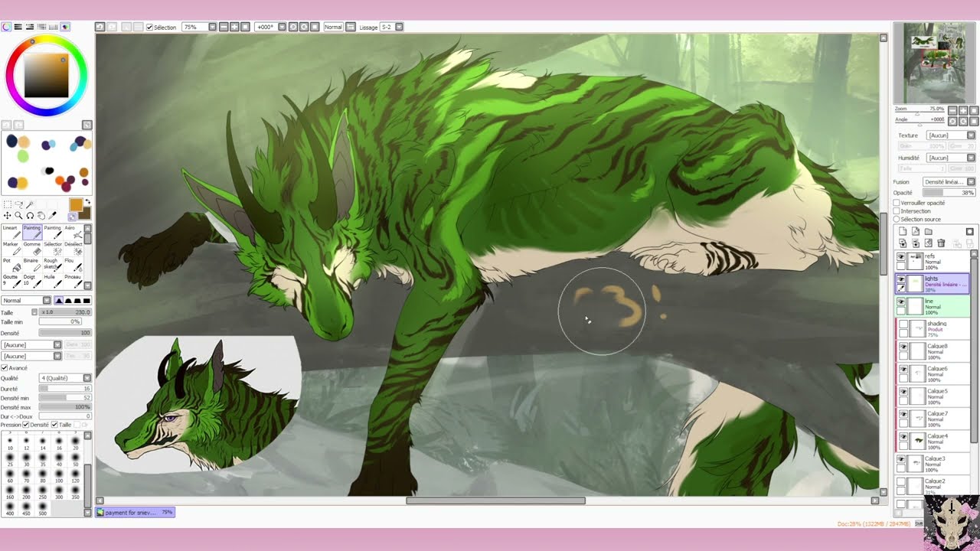Choose the Binaire brush
This screenshot has width=980, height=551.
[x=32, y=266]
